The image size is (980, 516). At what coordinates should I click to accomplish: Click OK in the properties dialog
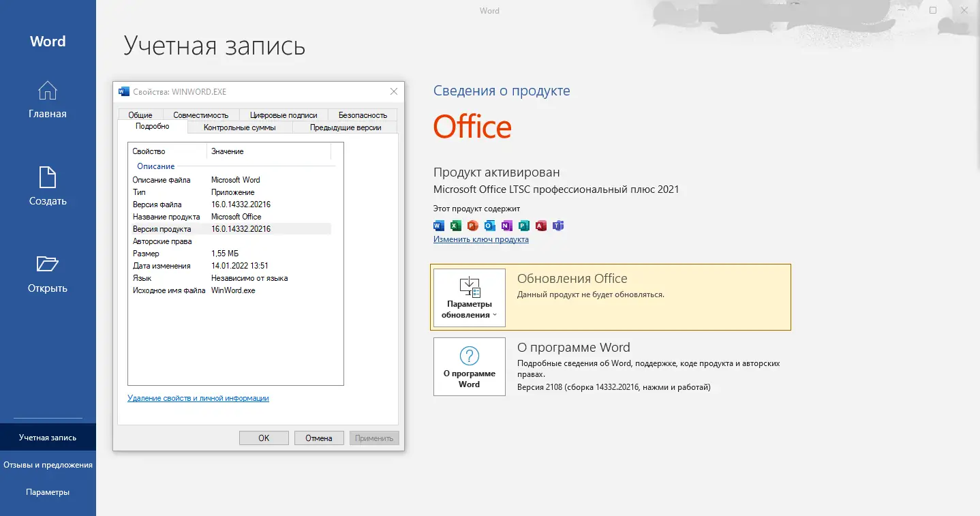(x=264, y=438)
